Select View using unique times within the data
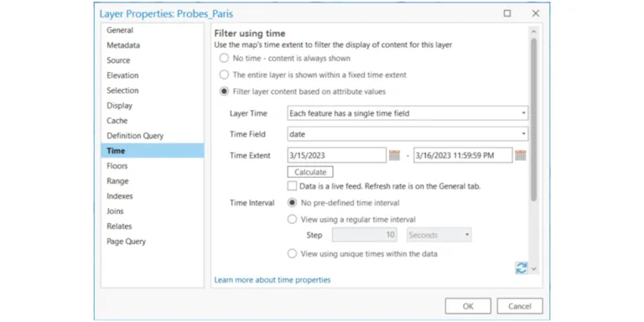 [x=292, y=254]
